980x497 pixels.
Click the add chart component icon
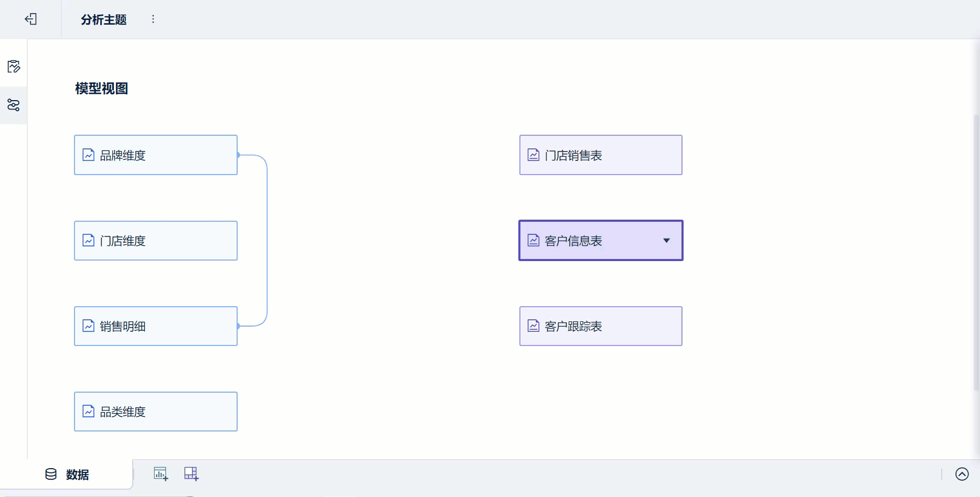[x=161, y=474]
